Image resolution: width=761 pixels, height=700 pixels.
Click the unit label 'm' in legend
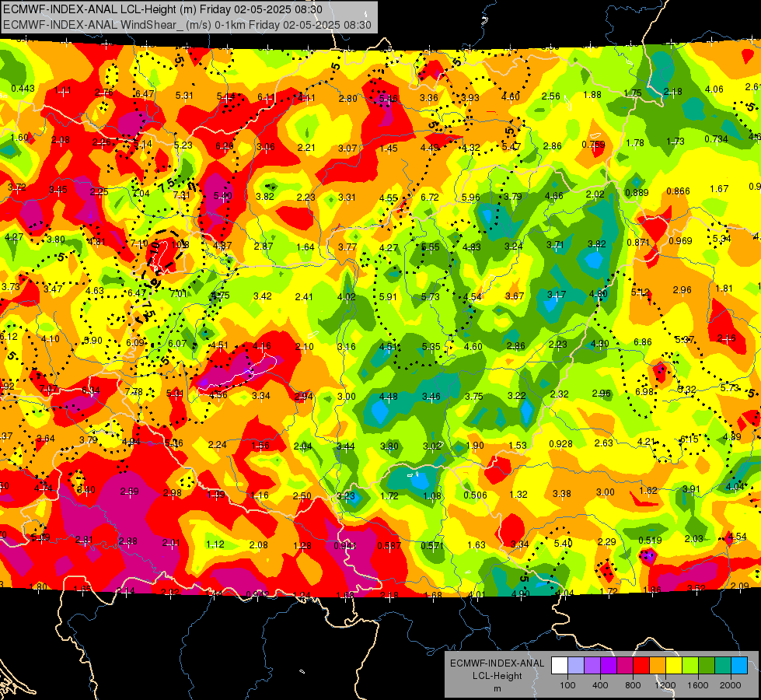(497, 689)
